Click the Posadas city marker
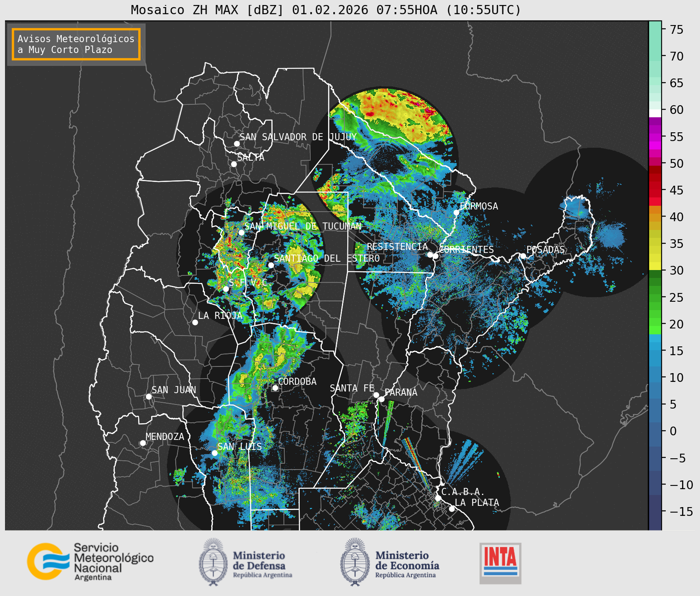This screenshot has height=596, width=700. tap(523, 256)
